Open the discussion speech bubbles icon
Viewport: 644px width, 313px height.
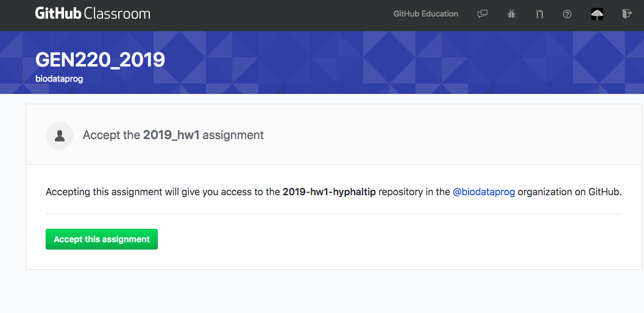click(x=483, y=13)
